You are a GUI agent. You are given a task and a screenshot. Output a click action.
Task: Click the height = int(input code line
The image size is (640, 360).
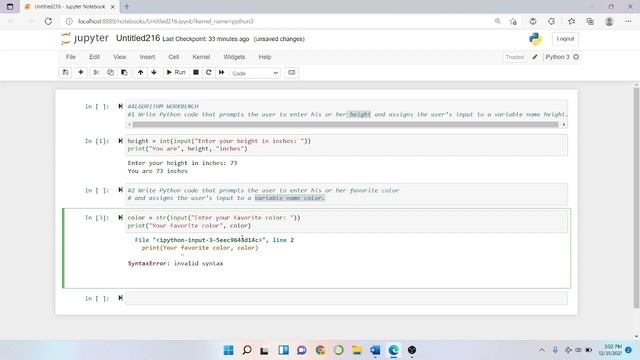point(219,141)
